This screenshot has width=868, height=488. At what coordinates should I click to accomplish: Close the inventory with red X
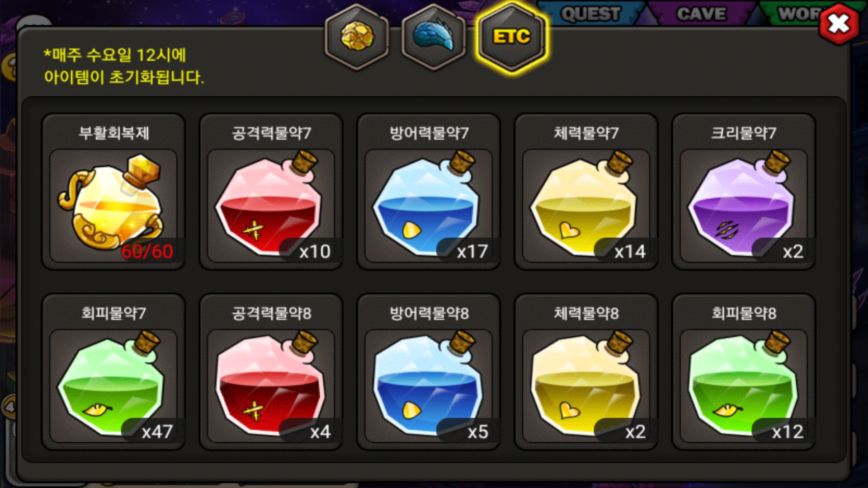839,24
